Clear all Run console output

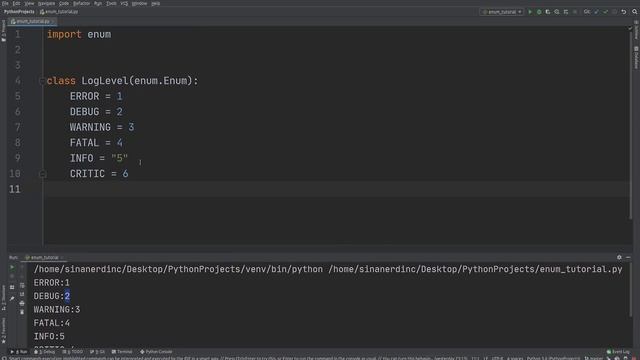click(22, 312)
